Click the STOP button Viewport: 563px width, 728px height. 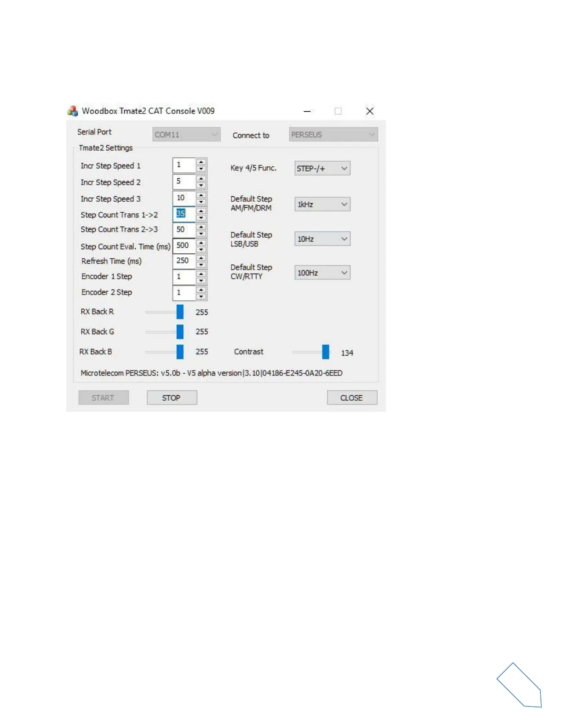pyautogui.click(x=172, y=398)
